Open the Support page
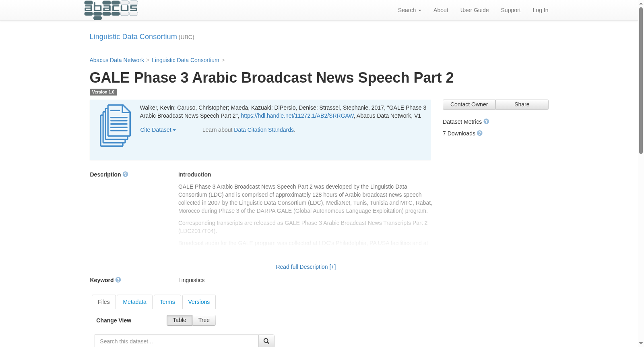The height and width of the screenshot is (347, 644). pyautogui.click(x=510, y=10)
